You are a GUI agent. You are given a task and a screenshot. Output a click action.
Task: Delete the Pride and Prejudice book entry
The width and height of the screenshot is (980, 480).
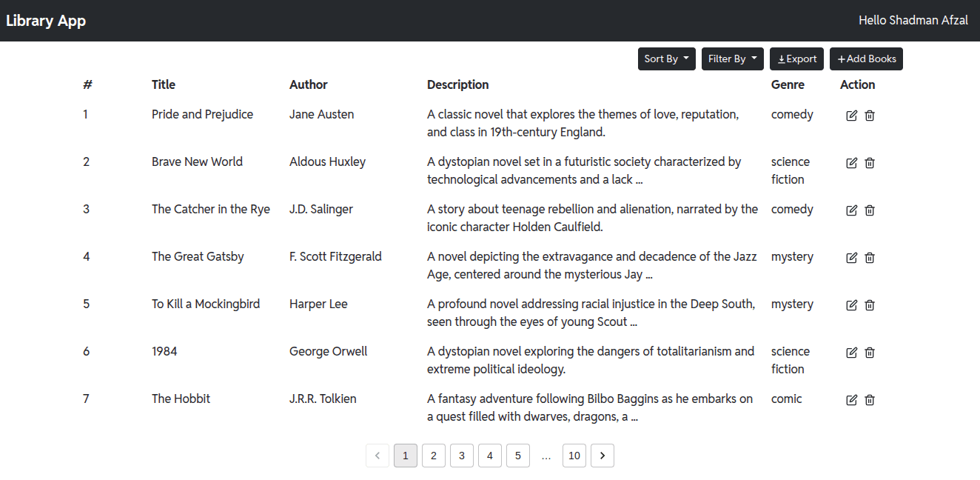click(870, 116)
